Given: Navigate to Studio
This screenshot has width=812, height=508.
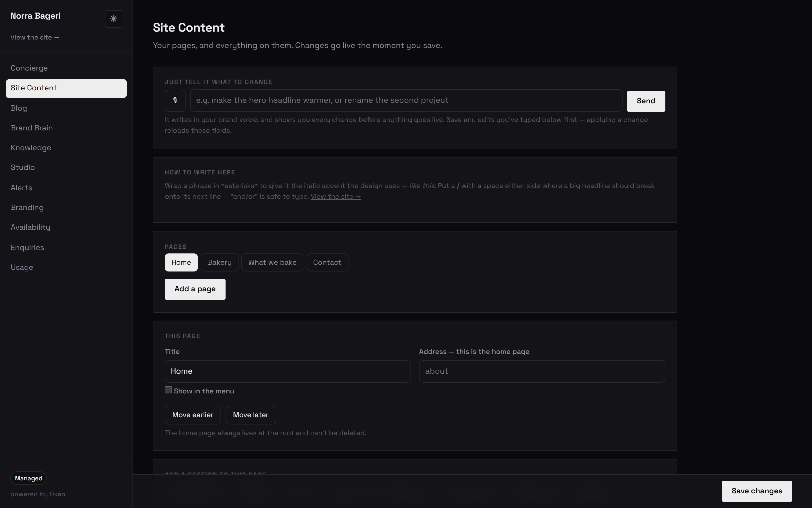Looking at the screenshot, I should (66, 168).
